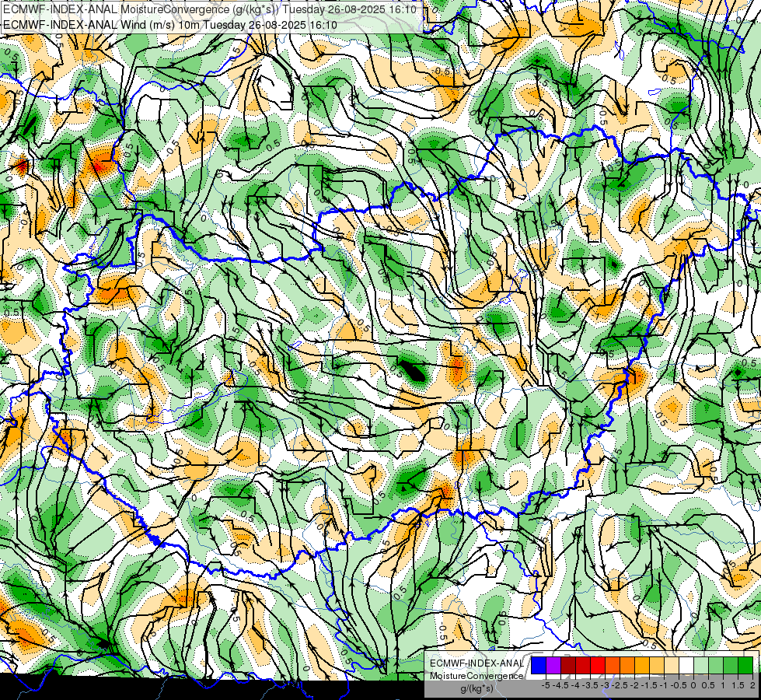Click the white legend swatch between -0.5 and 0
Image resolution: width=761 pixels, height=700 pixels.
686,666
